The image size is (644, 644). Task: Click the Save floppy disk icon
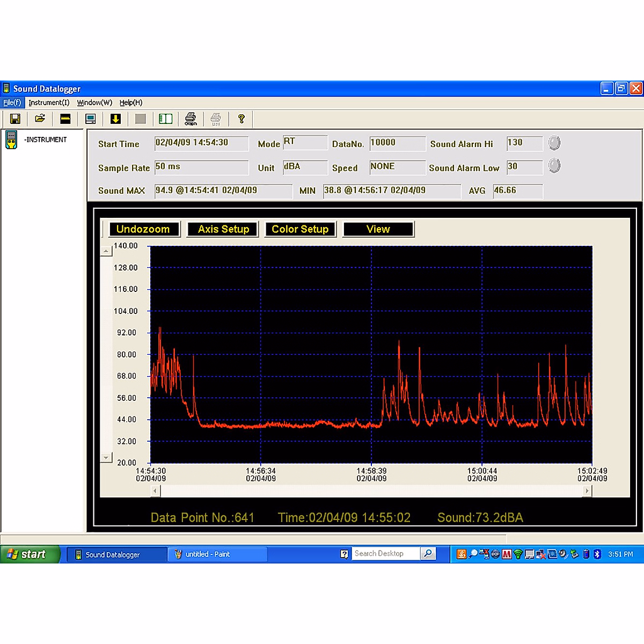(15, 119)
